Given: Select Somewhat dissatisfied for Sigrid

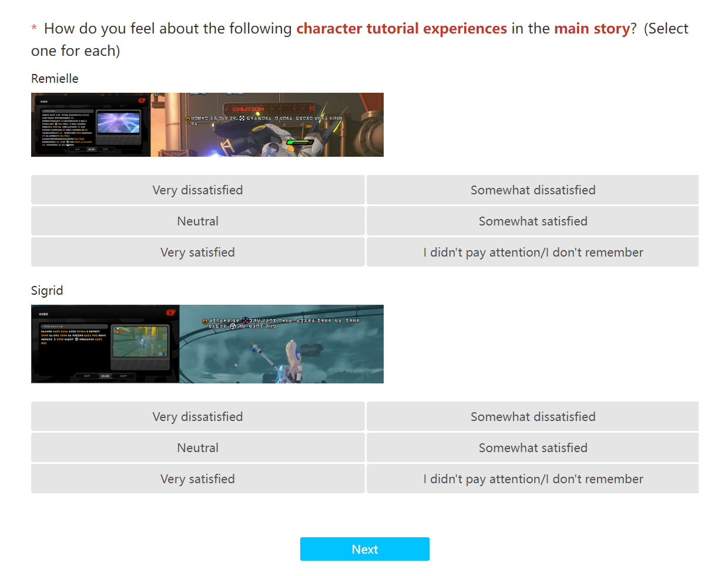Looking at the screenshot, I should click(532, 416).
